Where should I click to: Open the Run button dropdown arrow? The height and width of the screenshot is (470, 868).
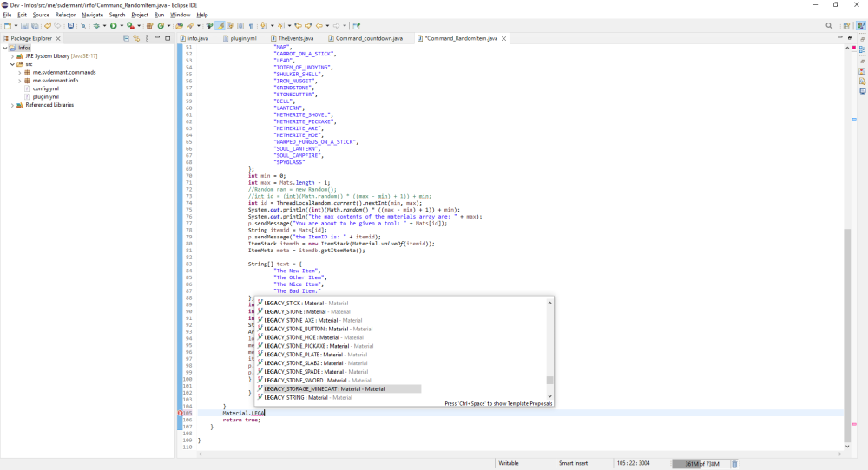[122, 26]
